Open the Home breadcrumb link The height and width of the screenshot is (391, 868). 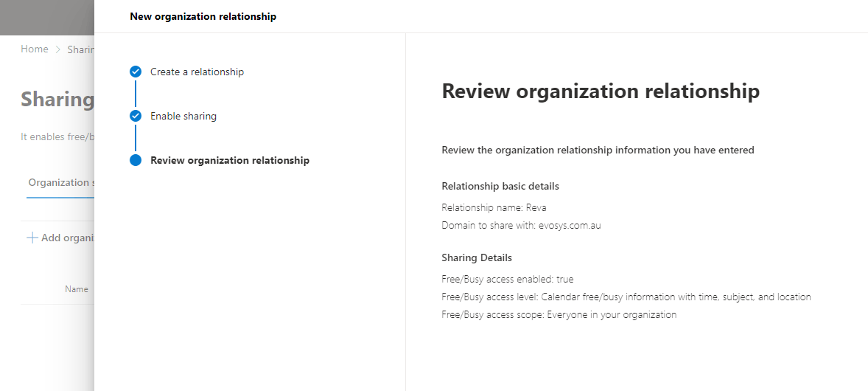click(35, 49)
